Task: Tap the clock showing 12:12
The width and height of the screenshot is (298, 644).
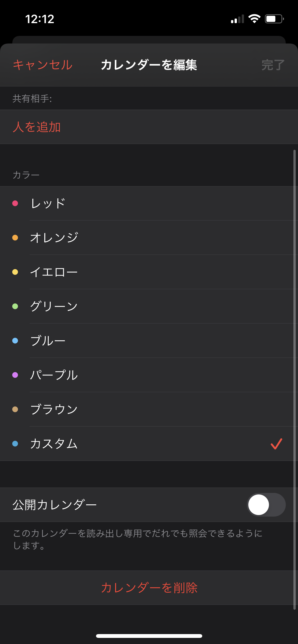Action: pos(40,19)
